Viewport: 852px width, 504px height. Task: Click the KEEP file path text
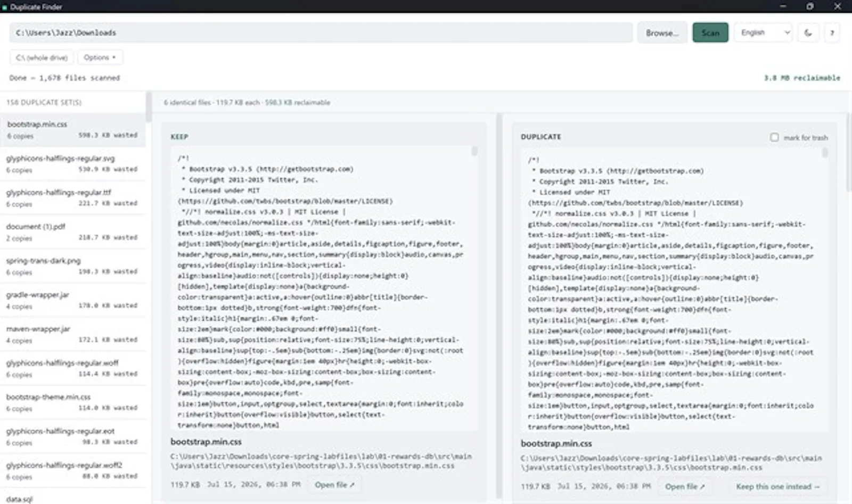coord(321,461)
